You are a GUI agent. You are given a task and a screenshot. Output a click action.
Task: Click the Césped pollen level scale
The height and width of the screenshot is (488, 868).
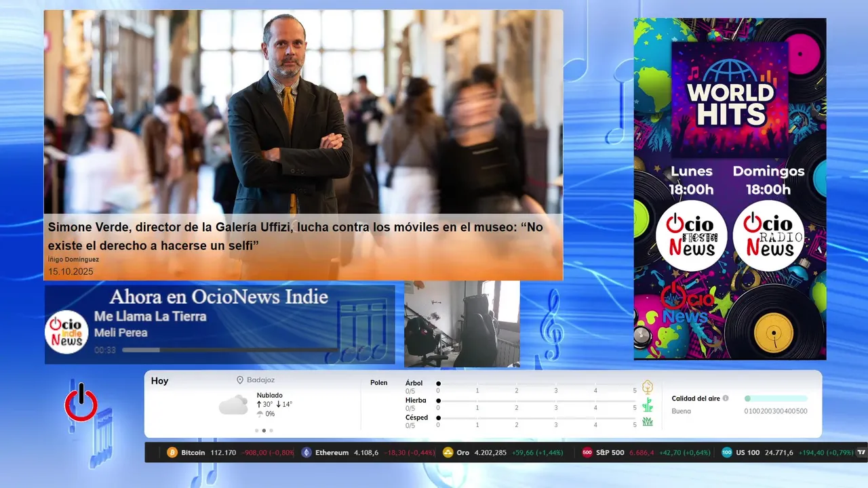537,422
